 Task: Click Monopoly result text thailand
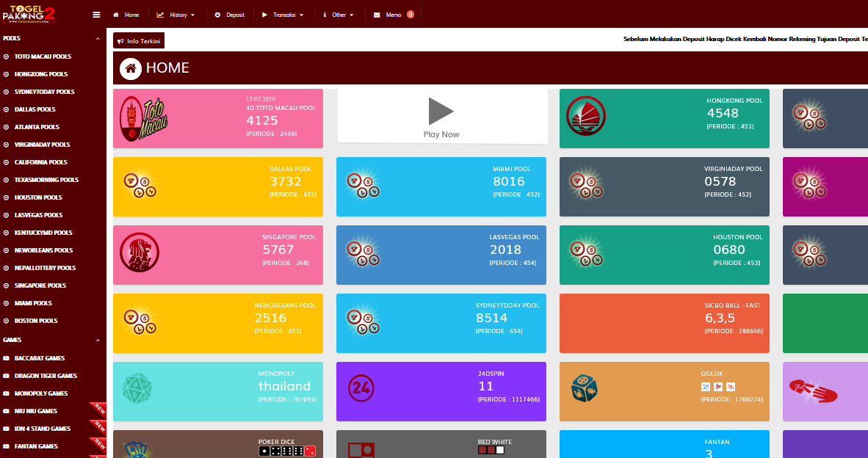(284, 386)
